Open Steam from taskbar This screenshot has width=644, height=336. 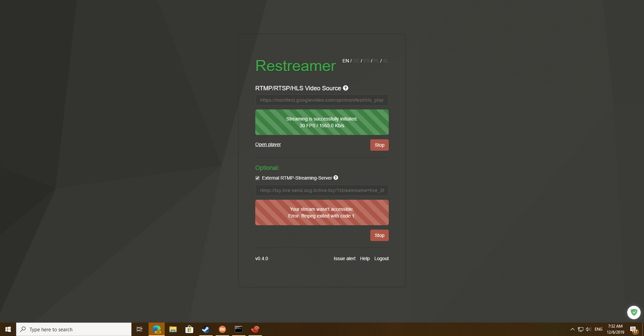[x=206, y=329]
